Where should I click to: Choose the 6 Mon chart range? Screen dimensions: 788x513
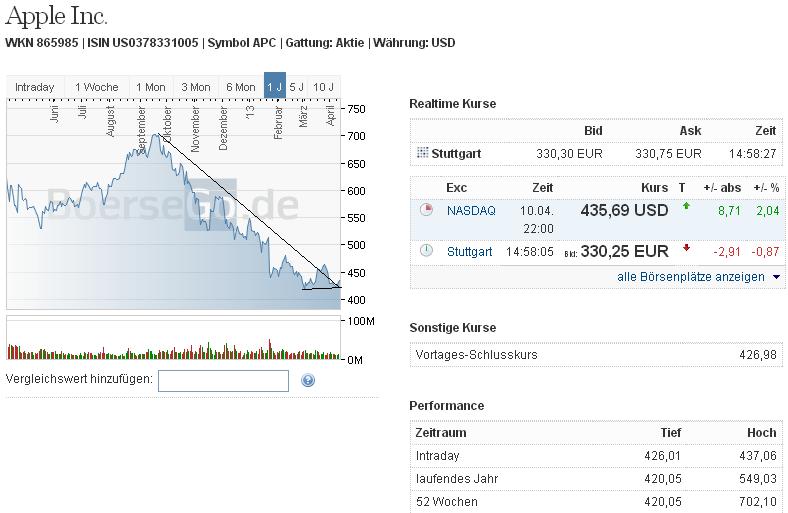(240, 87)
